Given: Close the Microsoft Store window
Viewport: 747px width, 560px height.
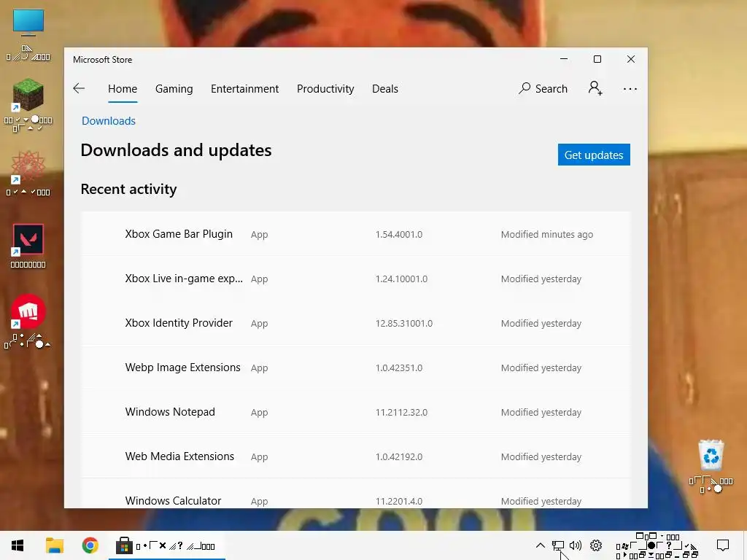Looking at the screenshot, I should (x=631, y=59).
